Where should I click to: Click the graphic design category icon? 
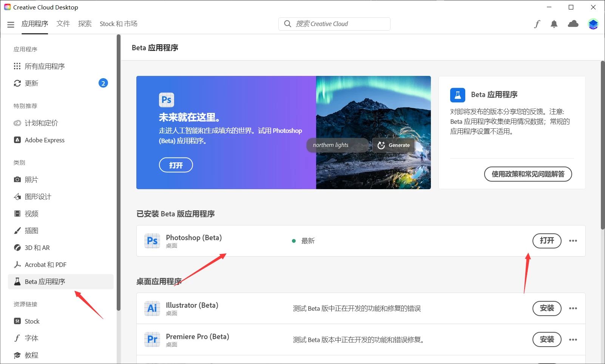pyautogui.click(x=17, y=197)
